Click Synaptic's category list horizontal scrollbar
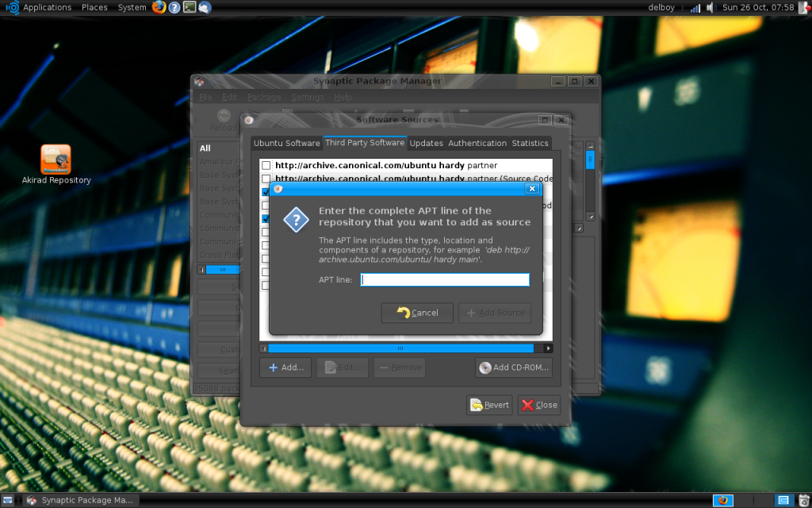 pos(223,270)
